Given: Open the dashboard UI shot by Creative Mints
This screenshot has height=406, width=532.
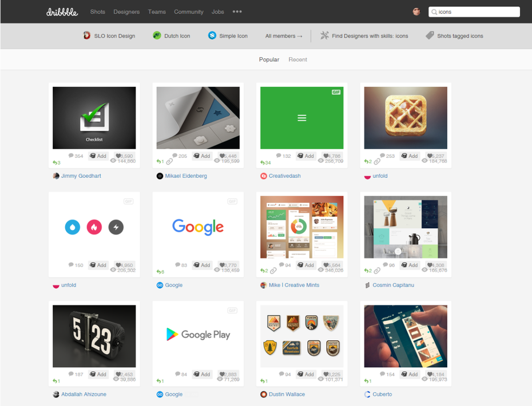Looking at the screenshot, I should pyautogui.click(x=301, y=227).
